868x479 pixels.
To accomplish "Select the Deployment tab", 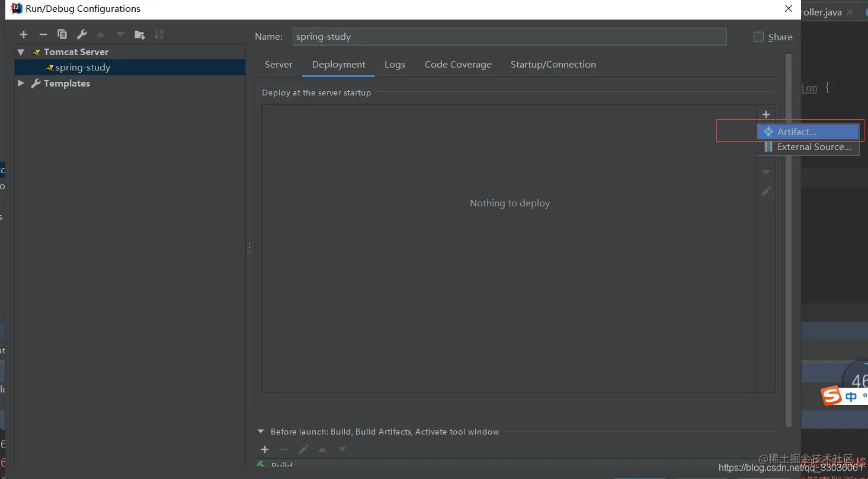I will pos(339,65).
